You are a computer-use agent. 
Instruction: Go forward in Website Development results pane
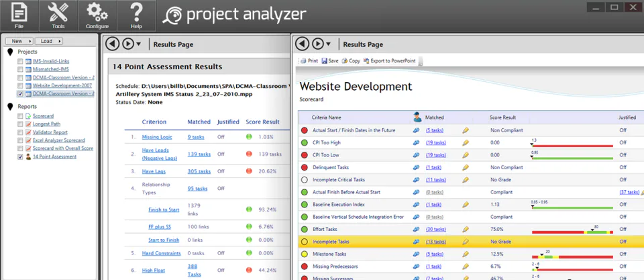coord(317,44)
